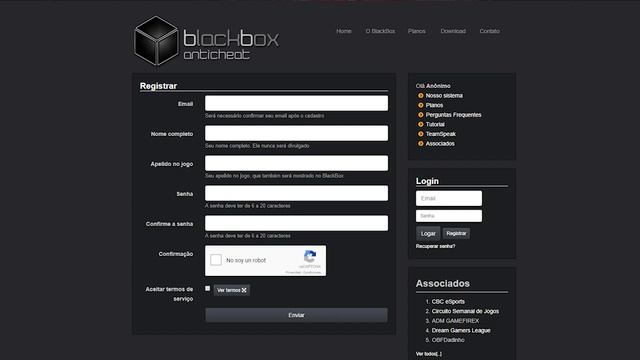Viewport: 640px width, 360px height.
Task: Open the Dream Gamers League link
Action: click(461, 330)
